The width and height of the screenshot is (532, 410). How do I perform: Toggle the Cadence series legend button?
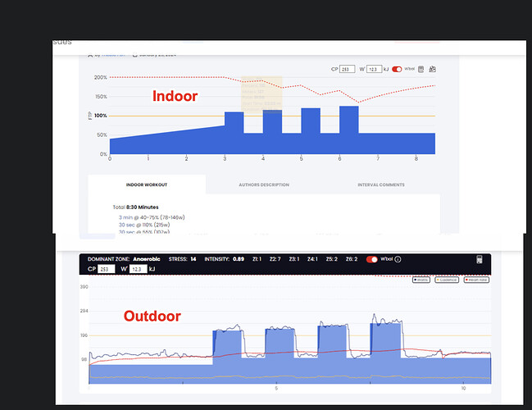pyautogui.click(x=447, y=280)
